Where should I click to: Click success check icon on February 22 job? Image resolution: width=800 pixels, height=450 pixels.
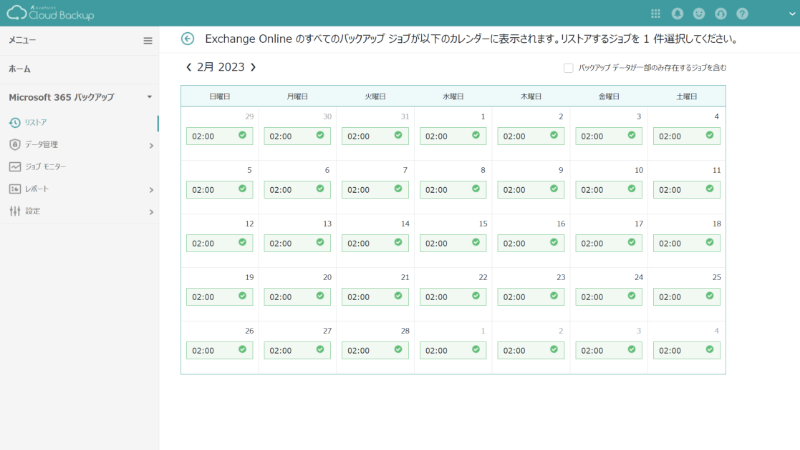pyautogui.click(x=476, y=296)
